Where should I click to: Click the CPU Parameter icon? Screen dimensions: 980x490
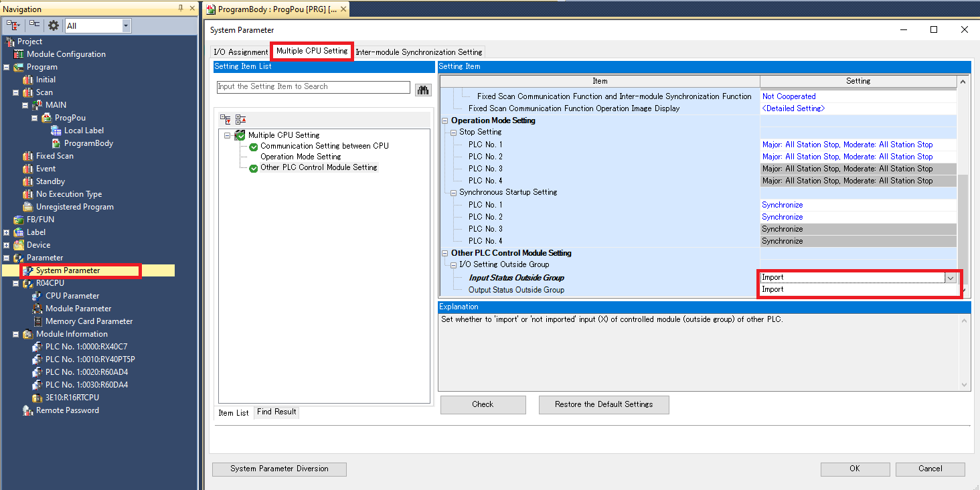(37, 296)
